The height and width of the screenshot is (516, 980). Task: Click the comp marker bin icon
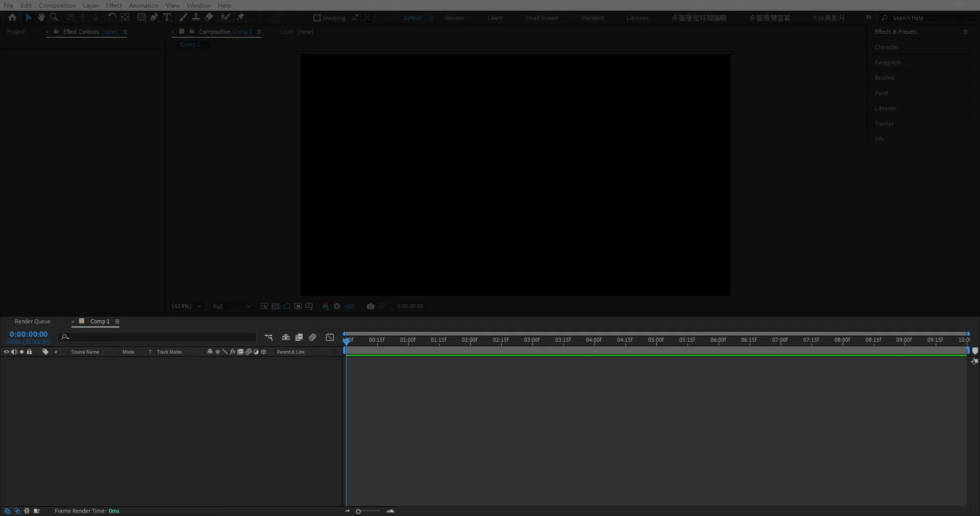click(975, 351)
